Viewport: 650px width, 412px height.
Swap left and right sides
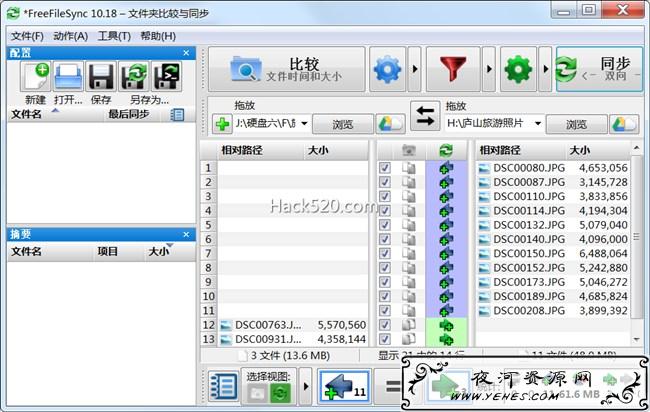click(x=425, y=116)
